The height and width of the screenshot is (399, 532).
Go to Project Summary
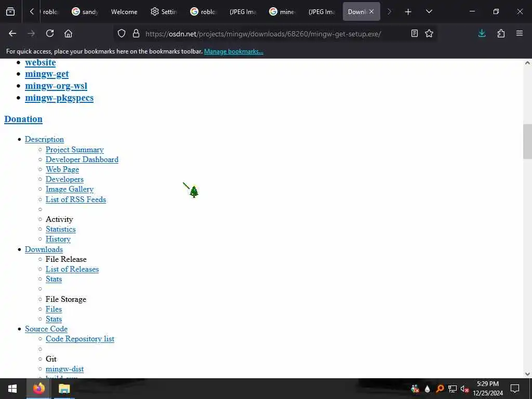pos(75,150)
